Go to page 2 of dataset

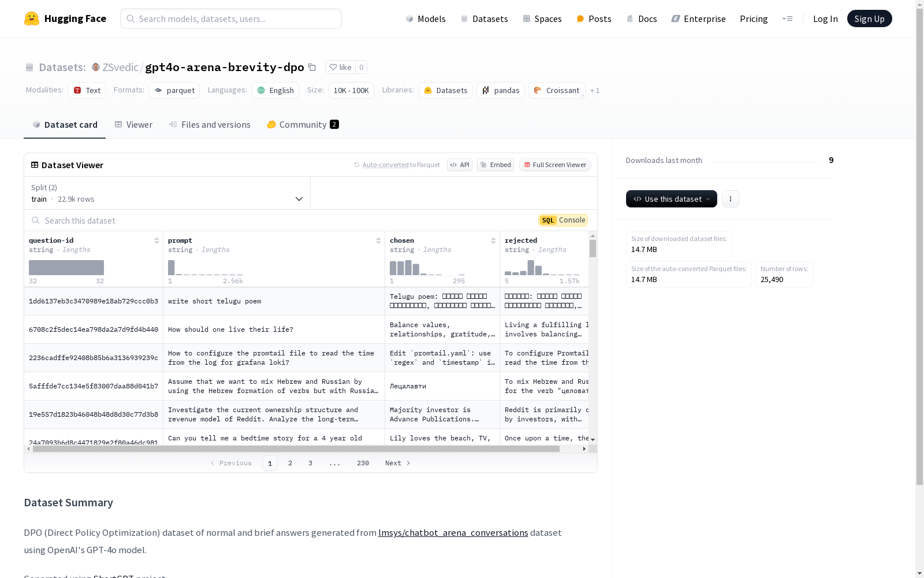290,463
